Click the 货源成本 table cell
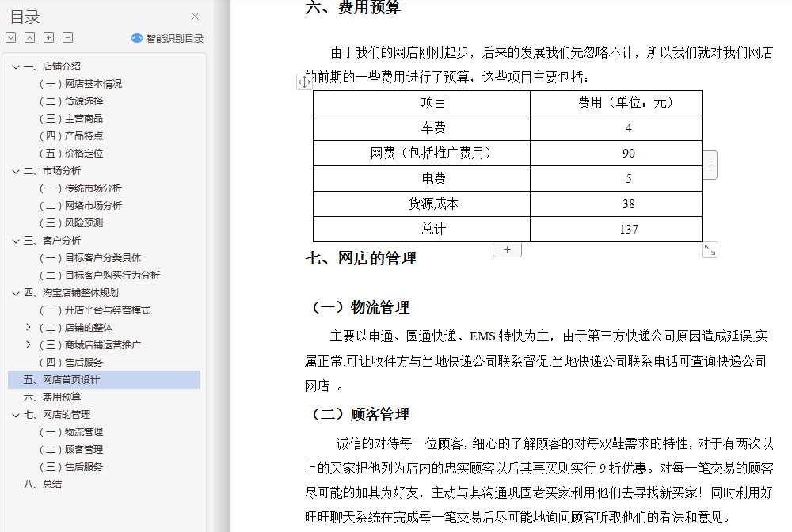The height and width of the screenshot is (532, 792). (422, 204)
